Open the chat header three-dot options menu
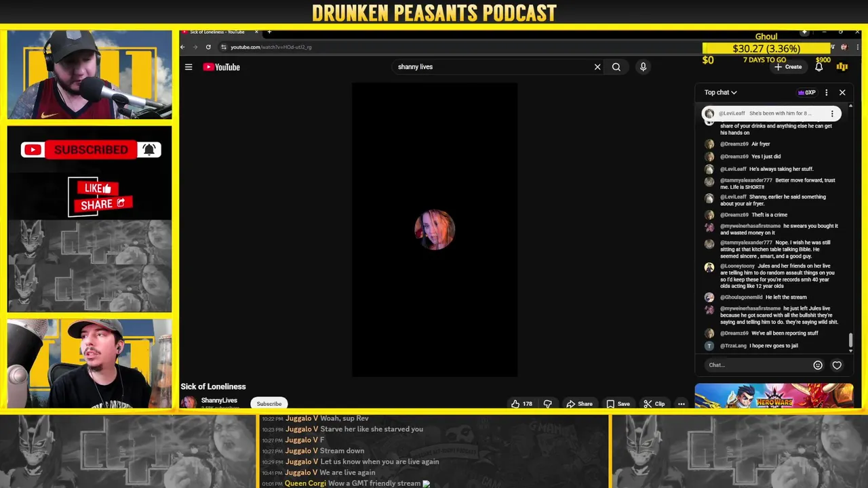 827,92
